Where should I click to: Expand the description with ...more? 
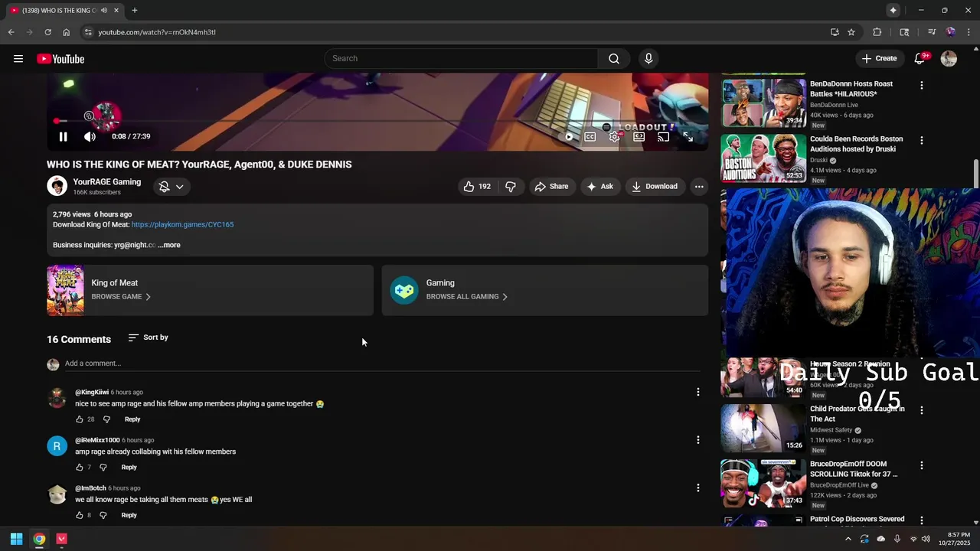pyautogui.click(x=169, y=246)
